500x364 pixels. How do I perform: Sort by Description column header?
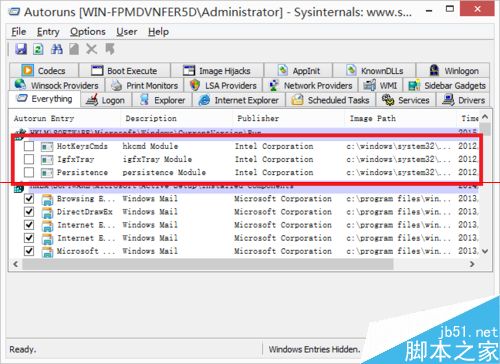pos(176,118)
